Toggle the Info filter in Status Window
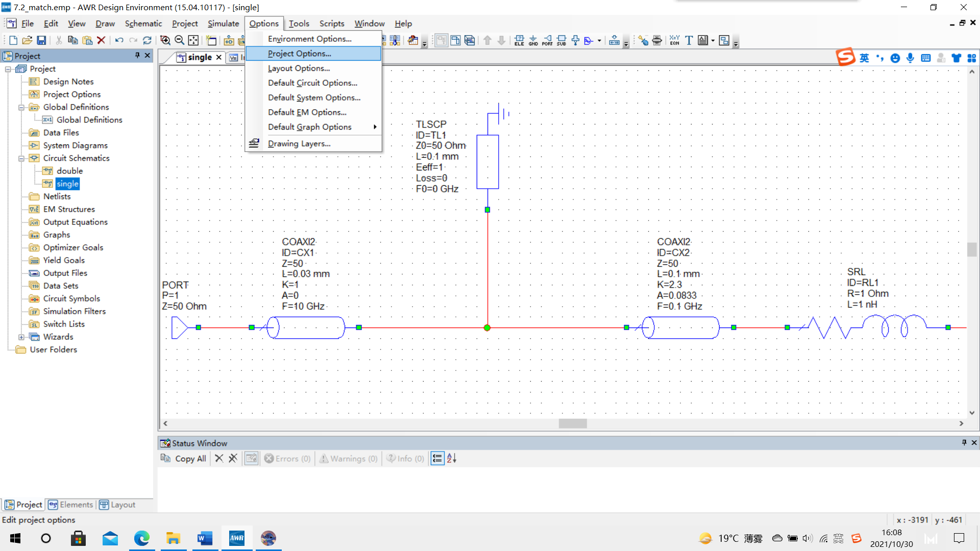 coord(405,459)
